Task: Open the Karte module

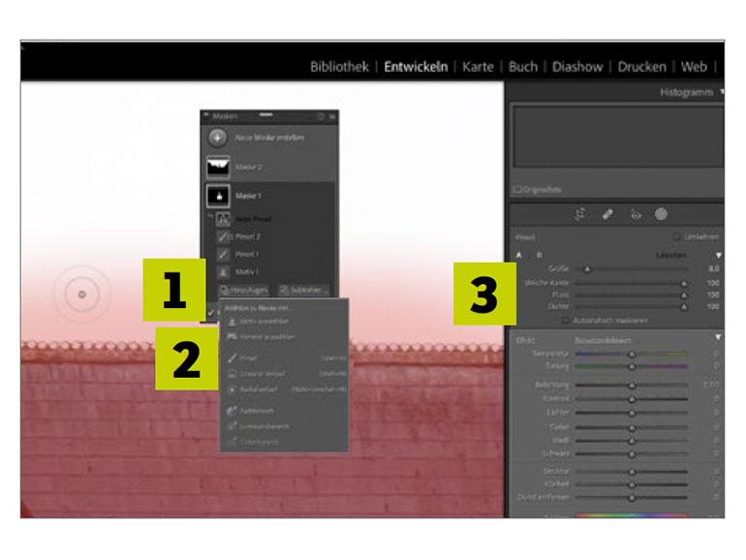Action: point(478,67)
